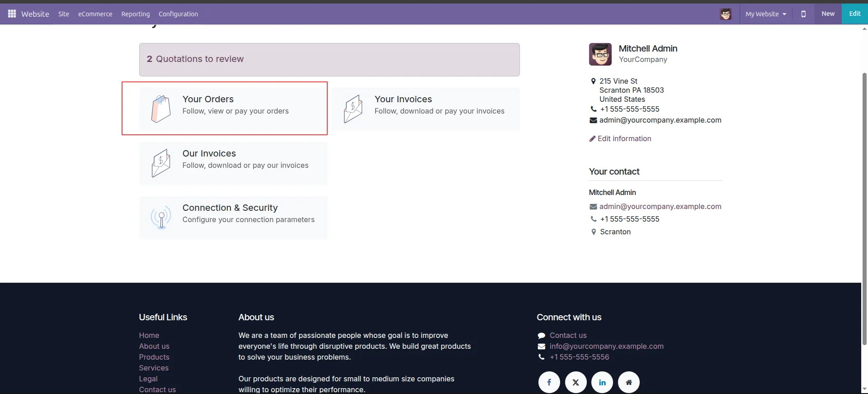Click the LinkedIn social icon
This screenshot has width=868, height=394.
602,382
